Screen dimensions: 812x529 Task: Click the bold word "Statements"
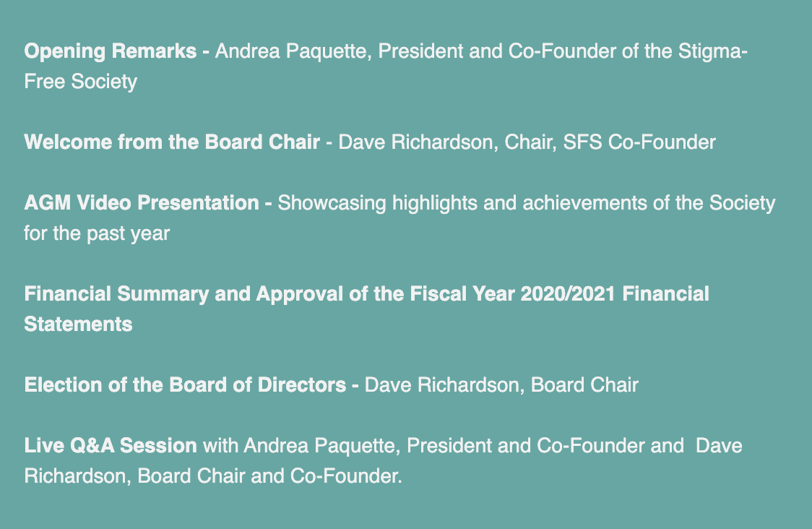(x=78, y=324)
